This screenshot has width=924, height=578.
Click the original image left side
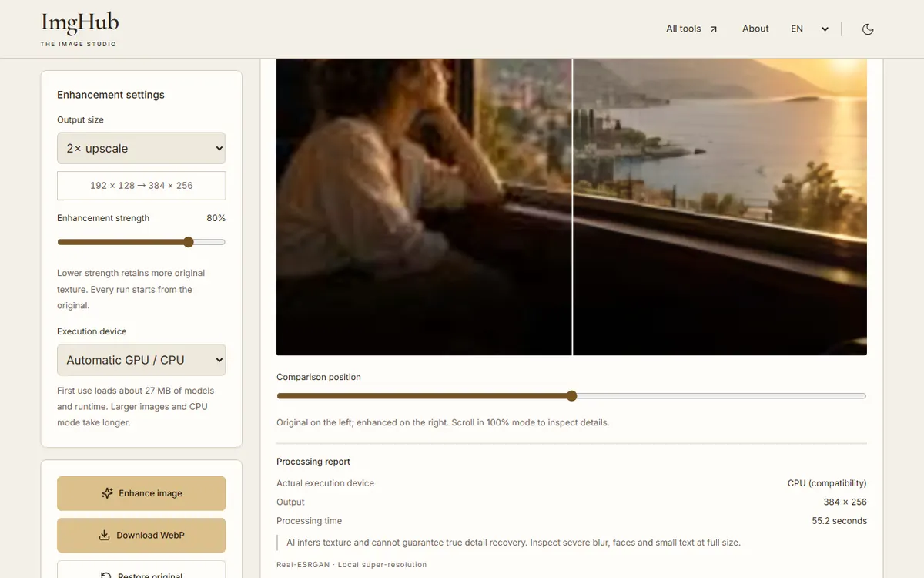click(424, 207)
